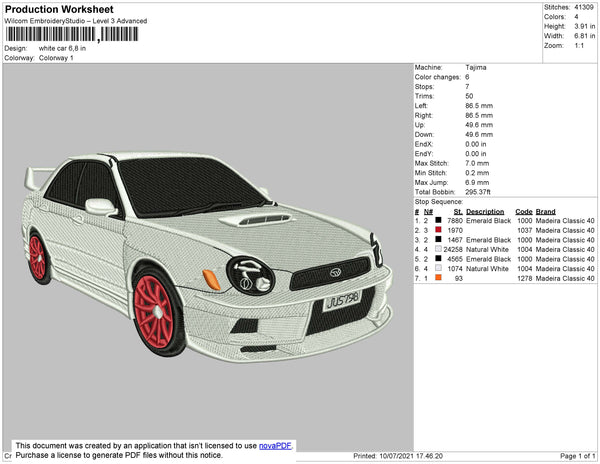Click the white swatch in stop 6
The image size is (600, 464).
pyautogui.click(x=438, y=268)
